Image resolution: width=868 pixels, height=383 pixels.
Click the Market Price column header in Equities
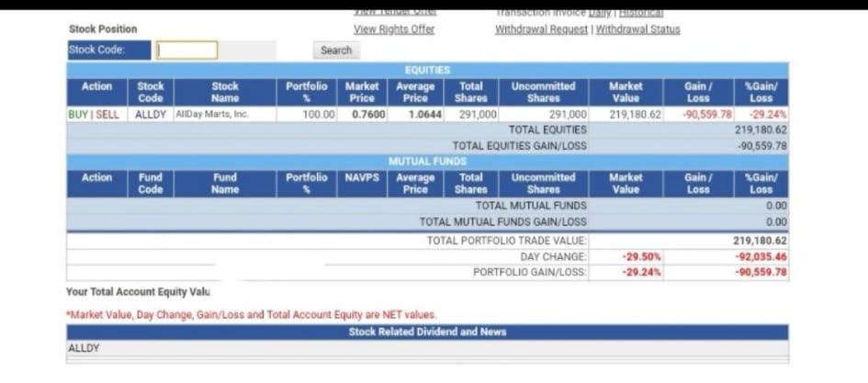click(362, 93)
